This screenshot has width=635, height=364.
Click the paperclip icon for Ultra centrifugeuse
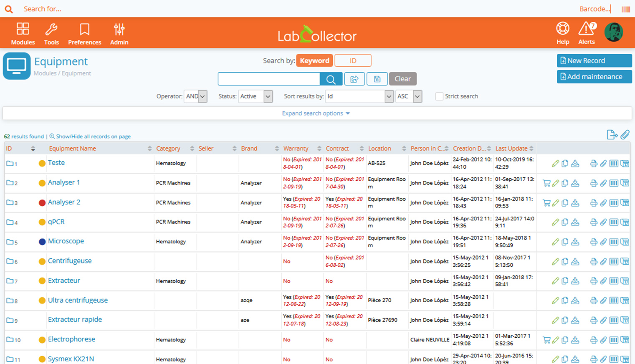click(x=603, y=301)
